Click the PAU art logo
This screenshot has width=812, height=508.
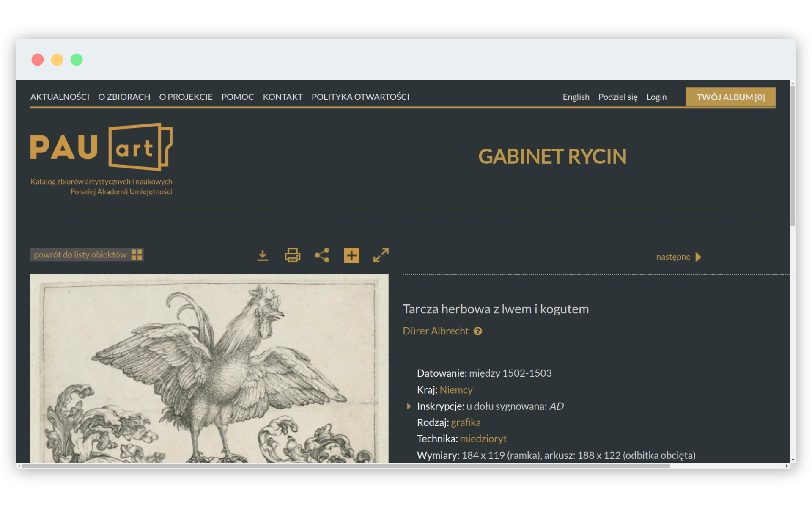tap(101, 147)
